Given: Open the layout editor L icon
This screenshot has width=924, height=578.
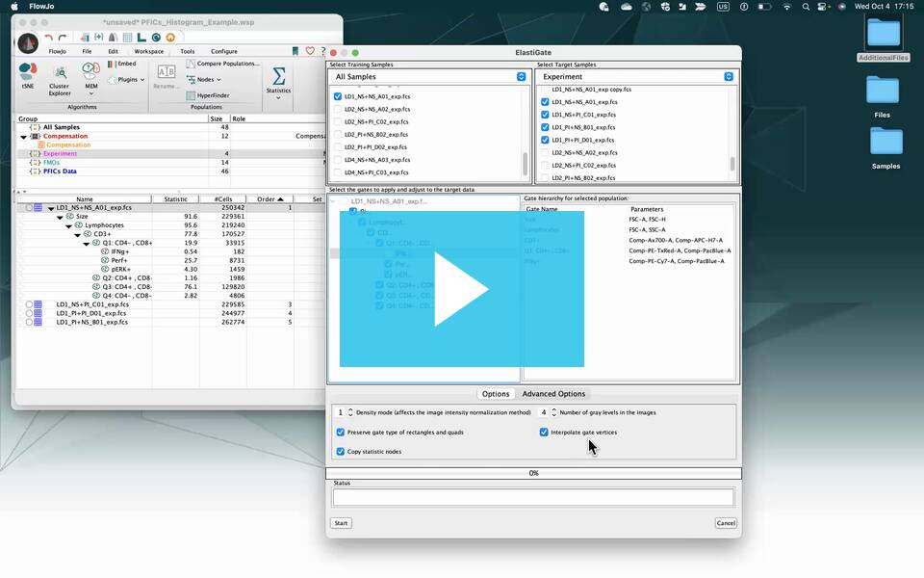Looking at the screenshot, I should 141,38.
